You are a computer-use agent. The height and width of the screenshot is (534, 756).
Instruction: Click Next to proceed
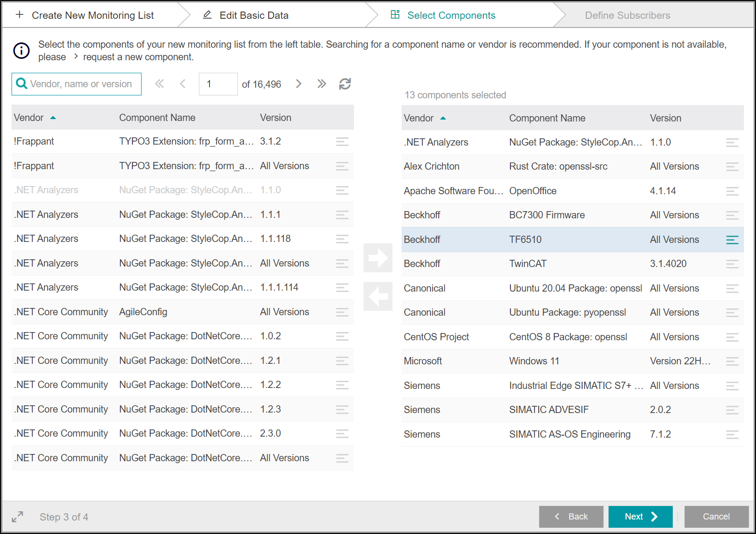[640, 517]
